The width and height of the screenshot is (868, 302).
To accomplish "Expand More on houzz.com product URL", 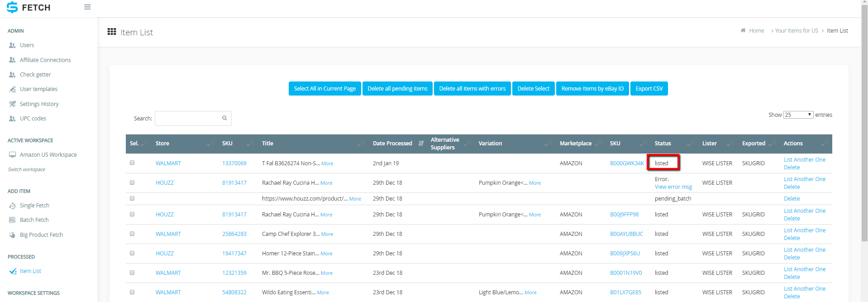I will [355, 199].
